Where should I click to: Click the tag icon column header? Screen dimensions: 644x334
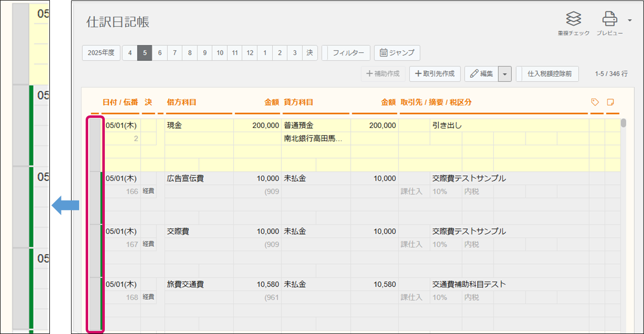click(x=595, y=102)
